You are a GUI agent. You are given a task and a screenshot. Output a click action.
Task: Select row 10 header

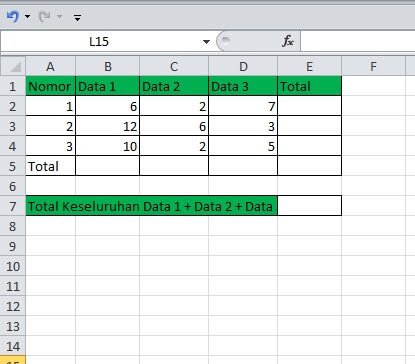pos(13,266)
